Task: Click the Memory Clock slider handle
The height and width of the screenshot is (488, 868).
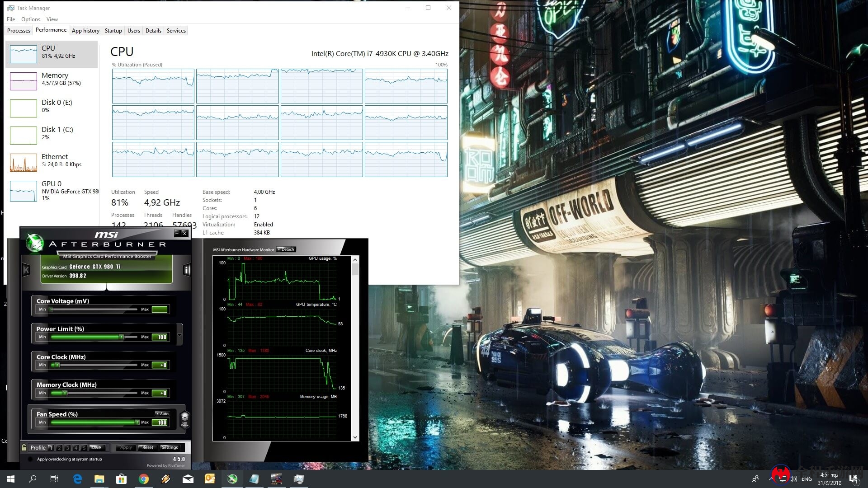Action: [x=65, y=393]
